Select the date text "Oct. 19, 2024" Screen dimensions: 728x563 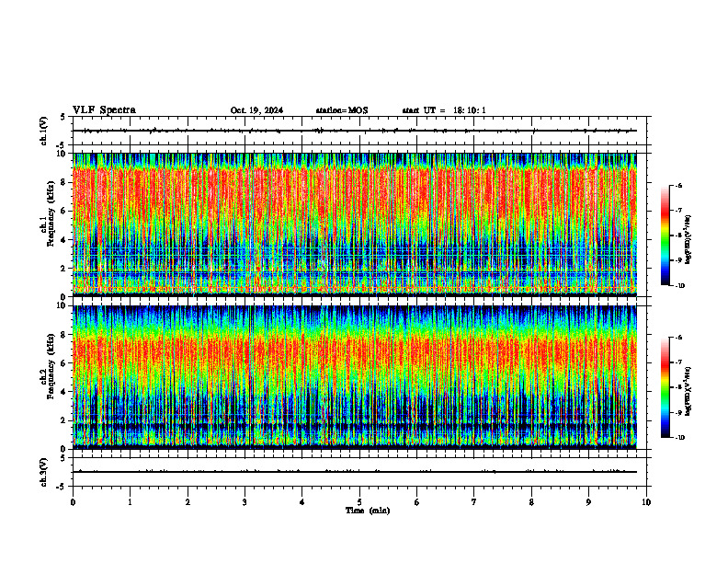click(x=256, y=110)
